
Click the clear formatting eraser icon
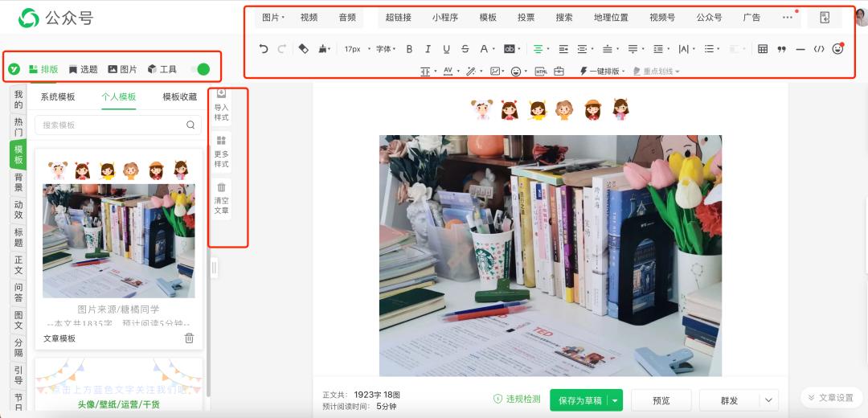click(x=303, y=49)
